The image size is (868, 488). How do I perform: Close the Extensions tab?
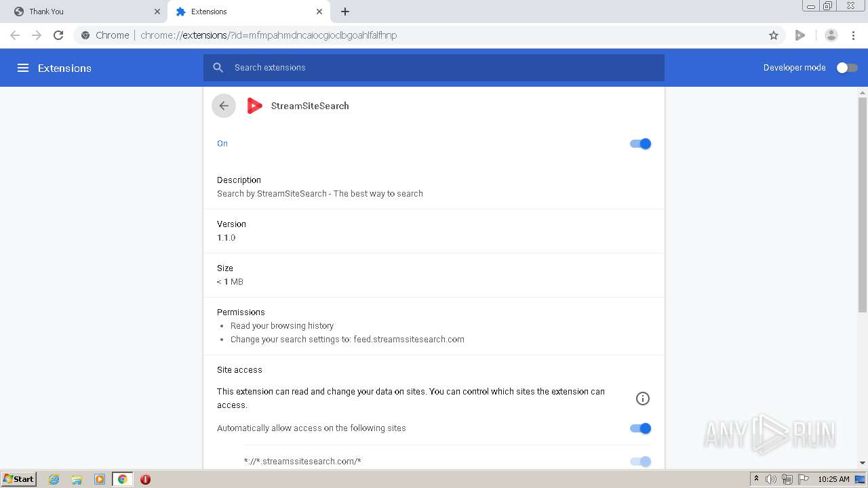(319, 12)
